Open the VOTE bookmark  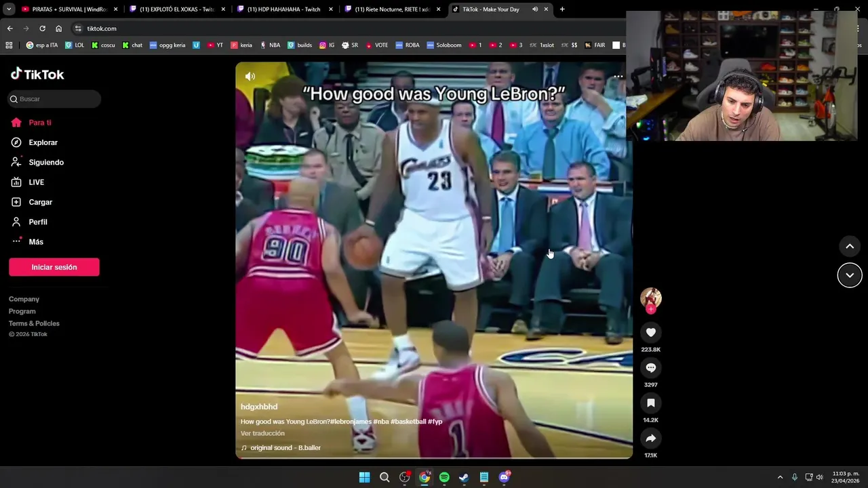[x=377, y=45]
